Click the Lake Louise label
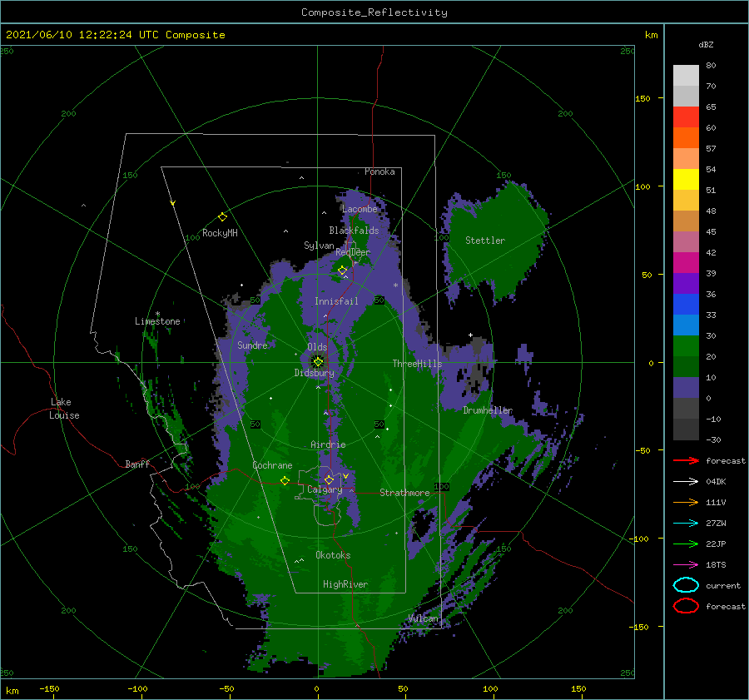This screenshot has width=749, height=700. (x=64, y=409)
